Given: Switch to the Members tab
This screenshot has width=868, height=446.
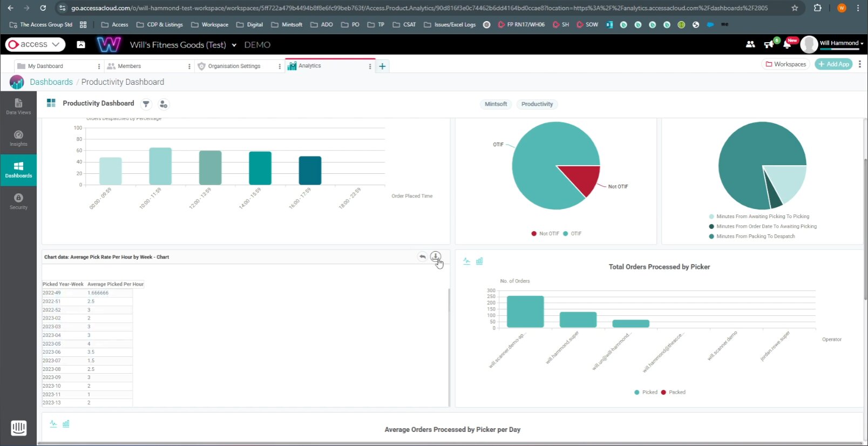Looking at the screenshot, I should pos(130,66).
